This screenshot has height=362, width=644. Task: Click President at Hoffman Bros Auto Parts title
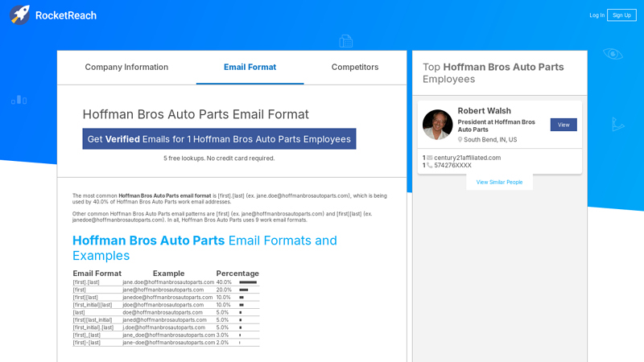tap(496, 125)
